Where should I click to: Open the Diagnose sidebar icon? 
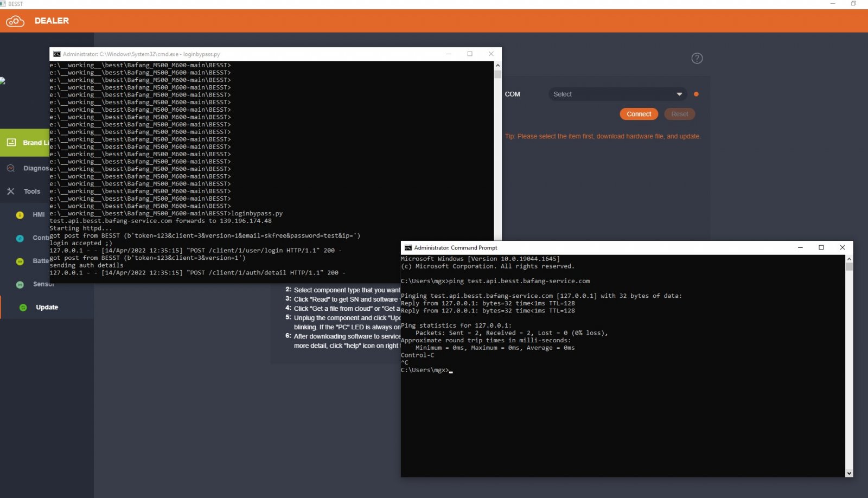coord(11,168)
